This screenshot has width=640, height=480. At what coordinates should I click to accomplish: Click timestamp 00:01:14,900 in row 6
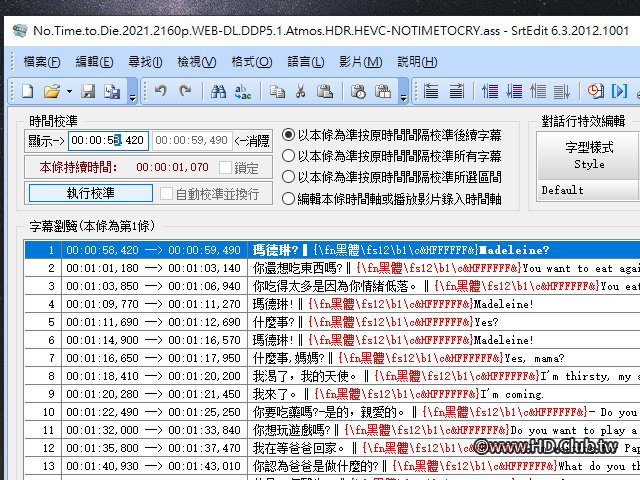pos(102,340)
